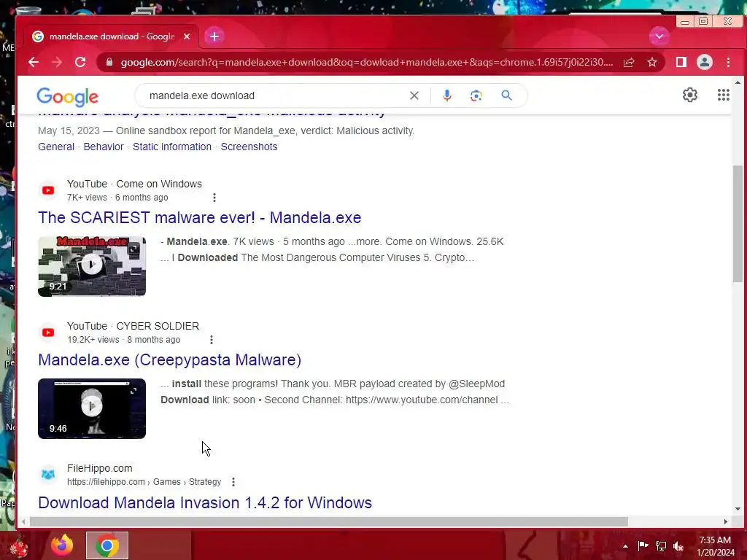Play the 9:21 Mandela.exe video thumbnail
This screenshot has height=560, width=747.
92,266
